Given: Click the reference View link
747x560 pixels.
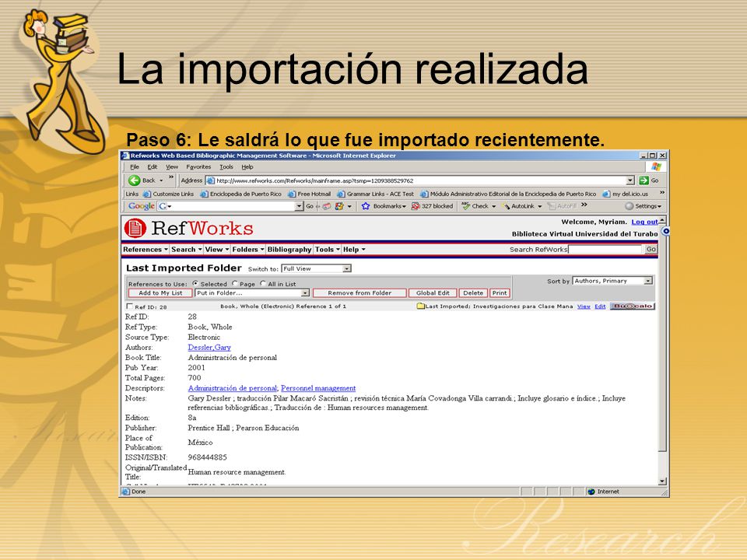Looking at the screenshot, I should (584, 306).
